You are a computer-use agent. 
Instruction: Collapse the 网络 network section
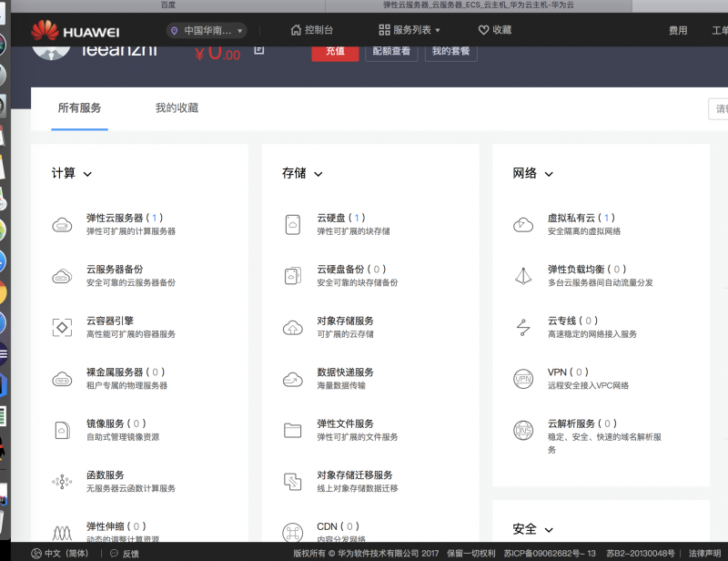pos(549,174)
